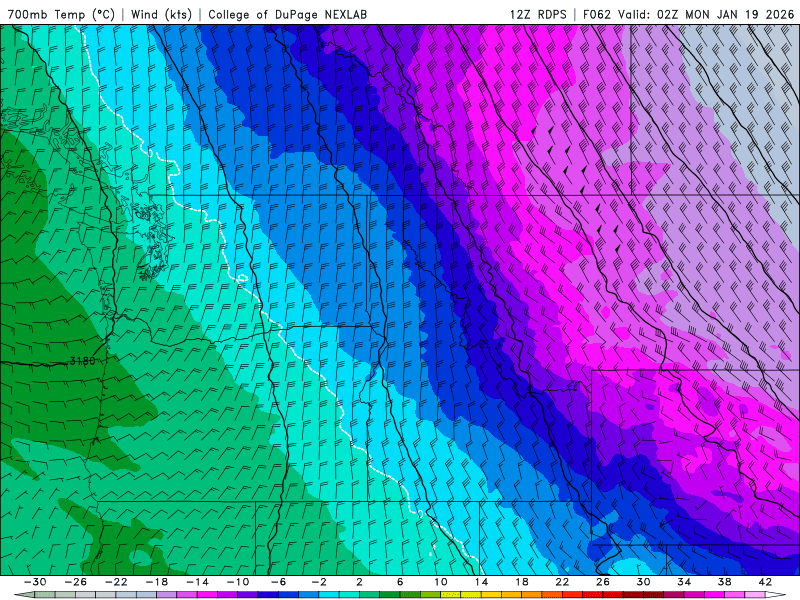
Task: Click the '-14' legend value
Action: [x=197, y=582]
